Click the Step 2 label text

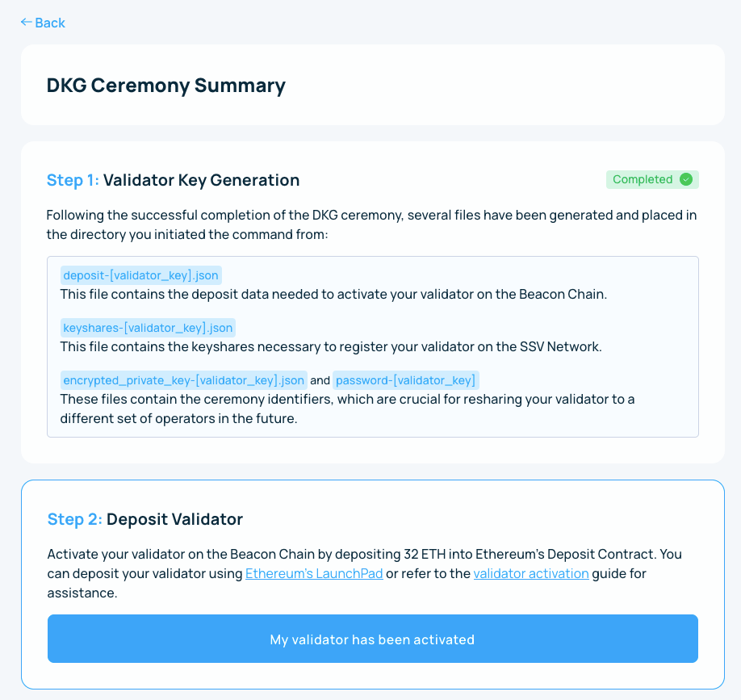[x=75, y=519]
